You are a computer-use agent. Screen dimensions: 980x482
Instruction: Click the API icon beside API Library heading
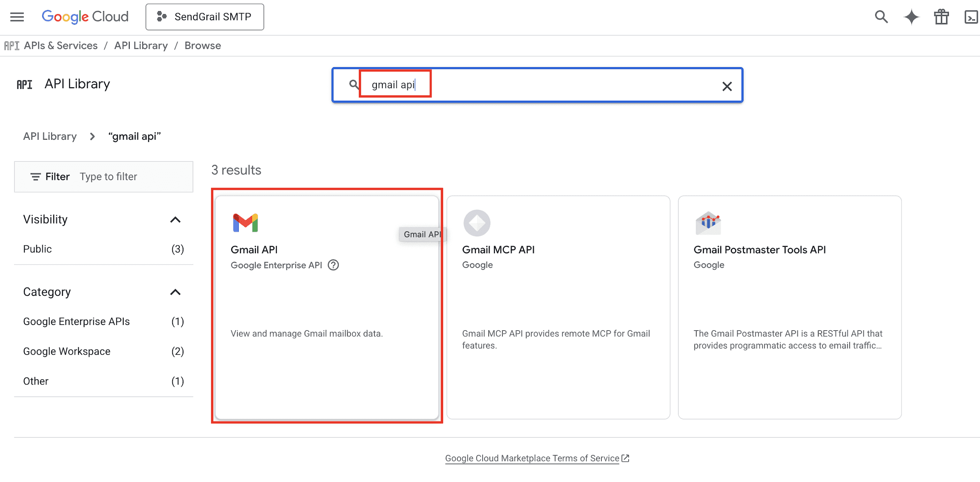(25, 84)
